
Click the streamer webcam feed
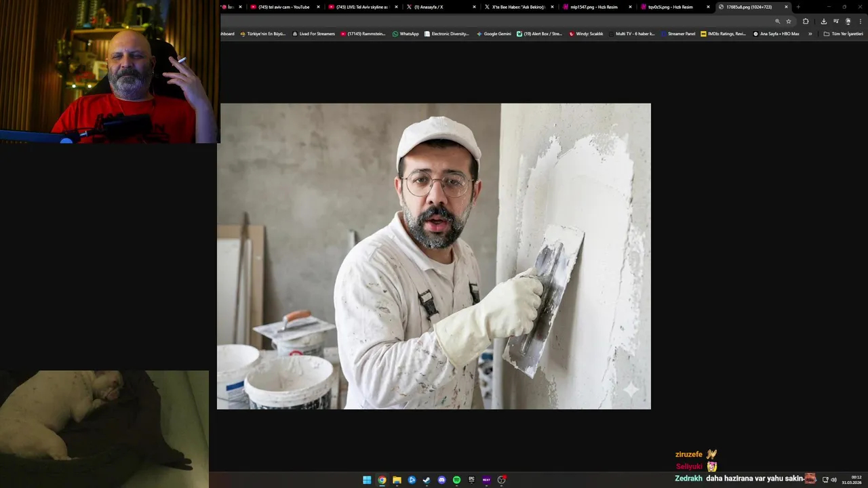[109, 71]
